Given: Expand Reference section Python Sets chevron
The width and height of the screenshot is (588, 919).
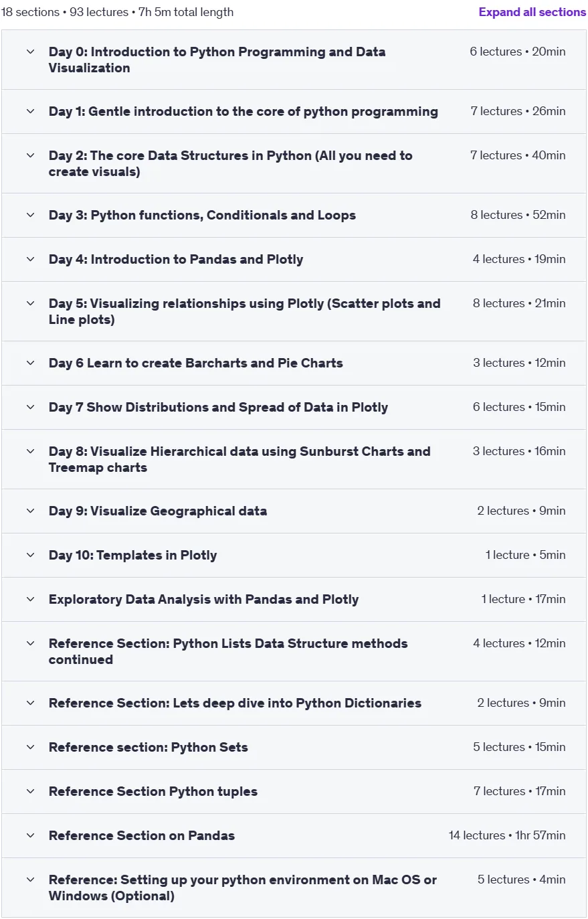Looking at the screenshot, I should coord(30,747).
